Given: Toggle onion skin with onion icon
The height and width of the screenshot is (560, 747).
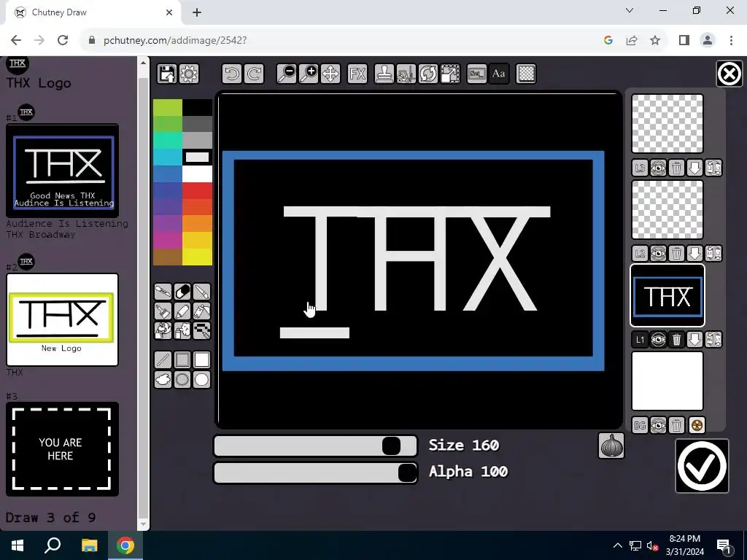Looking at the screenshot, I should click(611, 446).
